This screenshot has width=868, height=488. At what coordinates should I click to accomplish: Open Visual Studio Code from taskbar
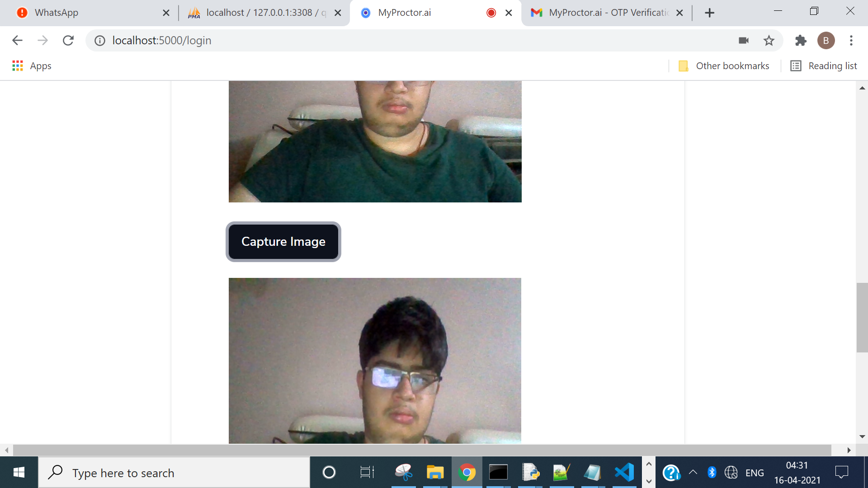pos(624,473)
